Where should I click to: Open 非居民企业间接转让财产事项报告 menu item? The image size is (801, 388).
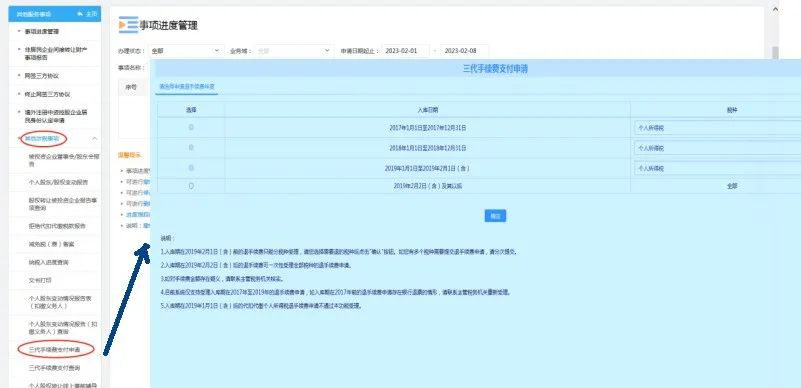click(55, 54)
